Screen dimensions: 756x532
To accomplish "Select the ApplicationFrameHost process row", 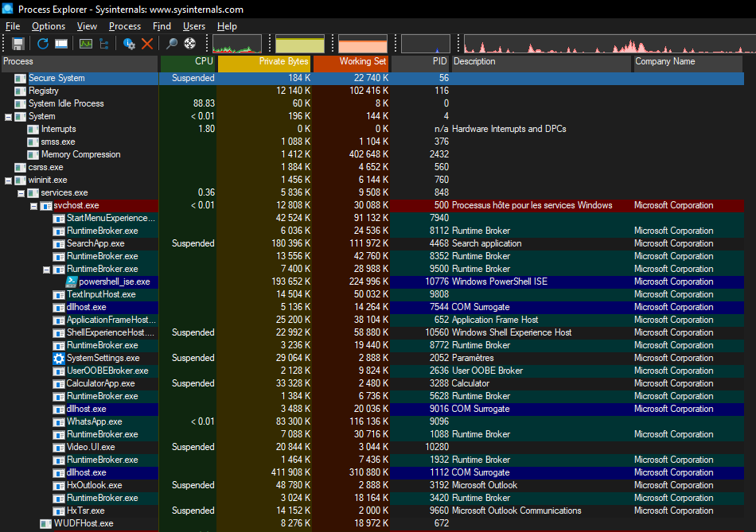I will [x=372, y=320].
